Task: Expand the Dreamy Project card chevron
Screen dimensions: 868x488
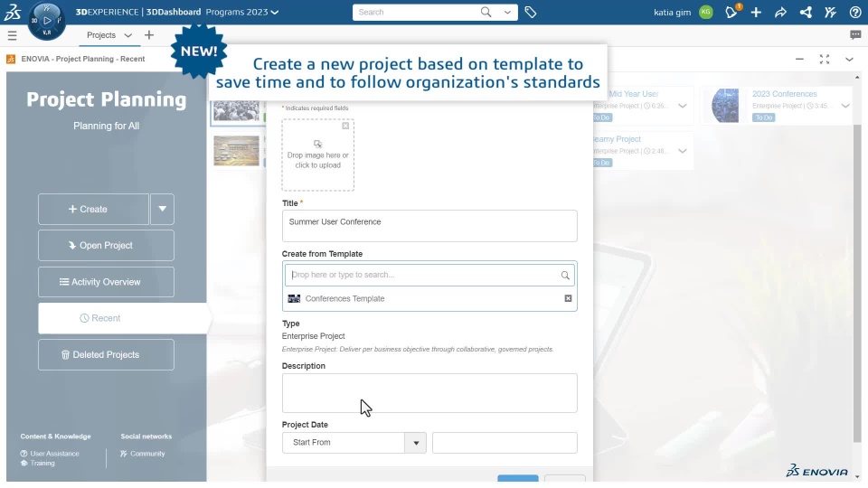Action: pyautogui.click(x=683, y=151)
